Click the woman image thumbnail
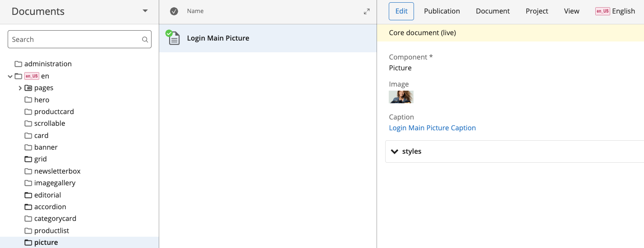Image resolution: width=644 pixels, height=248 pixels. [x=401, y=97]
